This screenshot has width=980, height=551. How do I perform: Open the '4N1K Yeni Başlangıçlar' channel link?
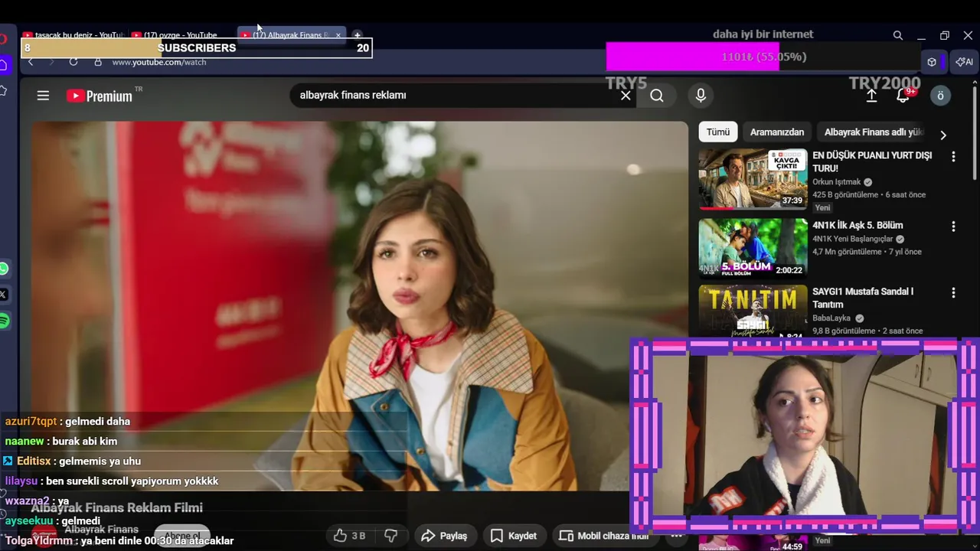pyautogui.click(x=854, y=239)
